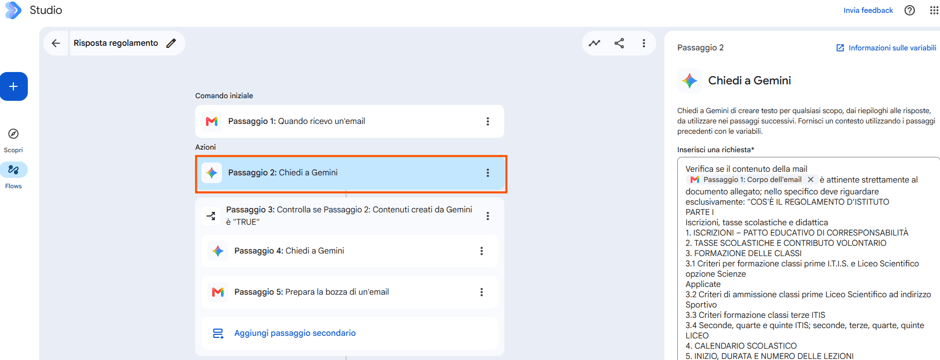Click Gemini icon in Passaggio 4 row
This screenshot has width=940, height=360.
click(x=218, y=251)
